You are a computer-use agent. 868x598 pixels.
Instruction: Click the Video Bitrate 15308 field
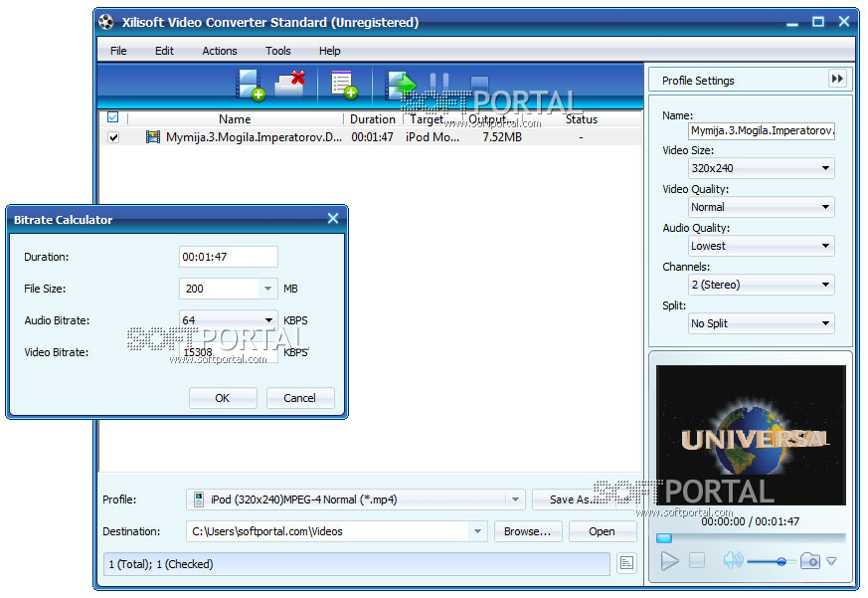point(229,352)
